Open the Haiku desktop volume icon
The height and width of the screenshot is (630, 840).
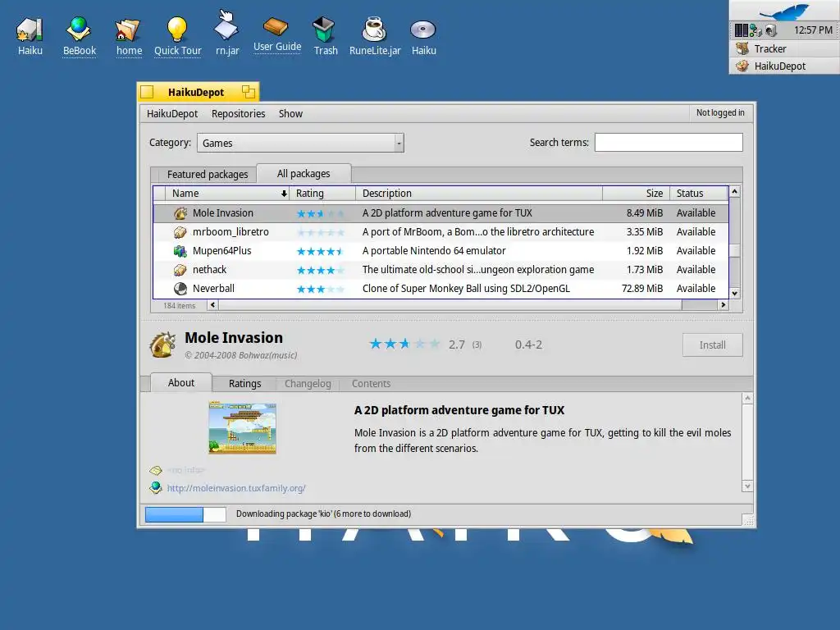[30, 30]
